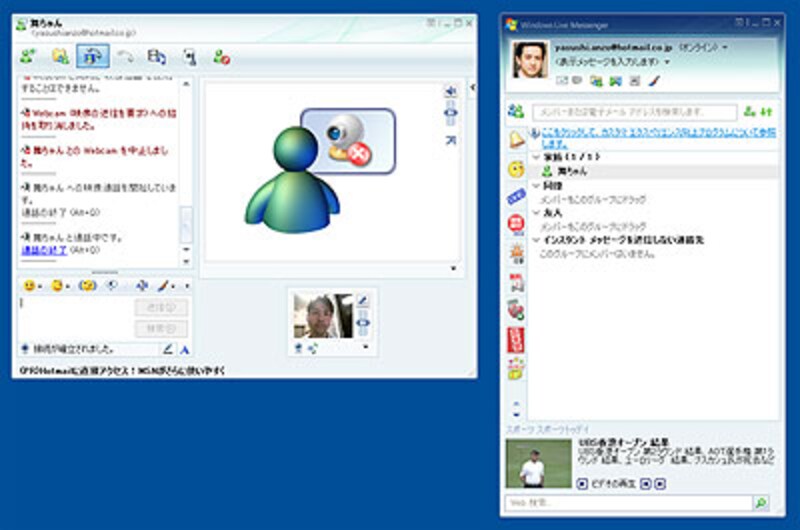Click the sharing folders icon under the Messenger profile

click(x=596, y=81)
